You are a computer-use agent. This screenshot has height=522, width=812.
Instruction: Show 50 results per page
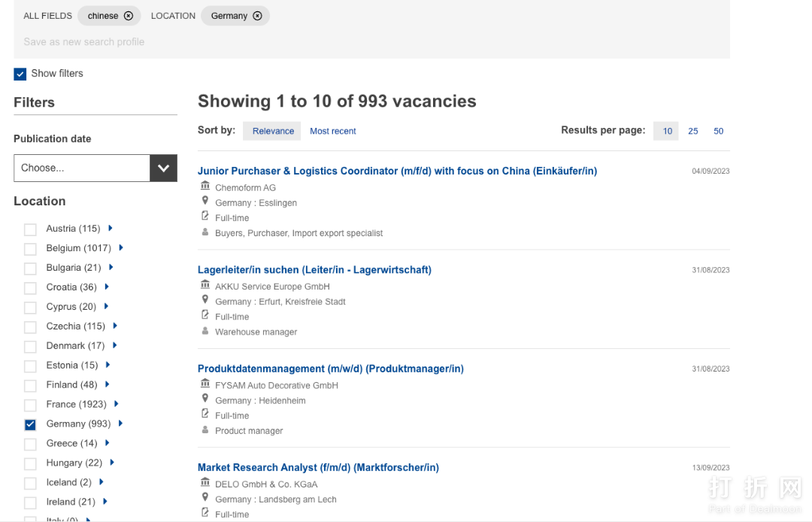coord(718,131)
